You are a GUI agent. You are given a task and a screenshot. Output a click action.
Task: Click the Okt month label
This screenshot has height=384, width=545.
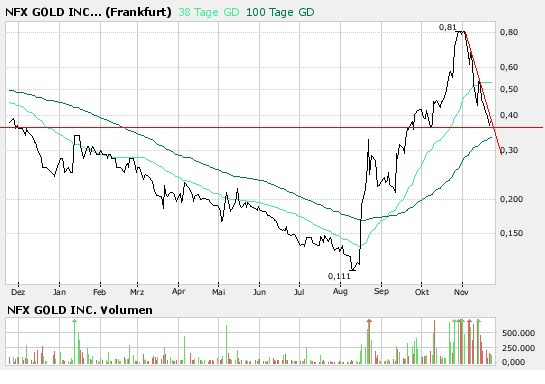[422, 292]
